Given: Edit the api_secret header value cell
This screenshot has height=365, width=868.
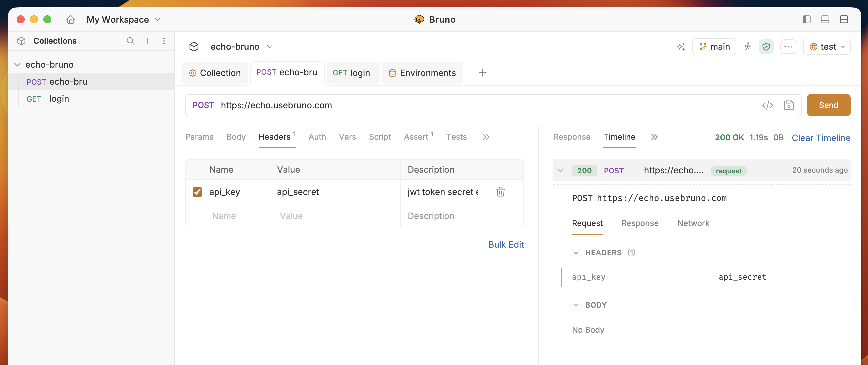Looking at the screenshot, I should click(335, 192).
